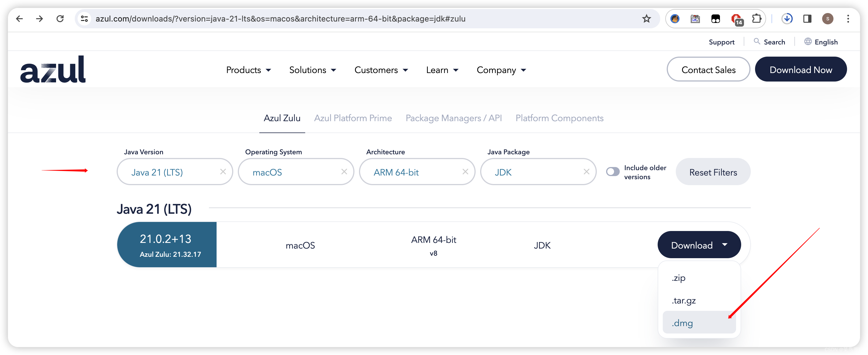The width and height of the screenshot is (868, 355).
Task: Clear the ARM 64-bit architecture filter
Action: pyautogui.click(x=465, y=172)
